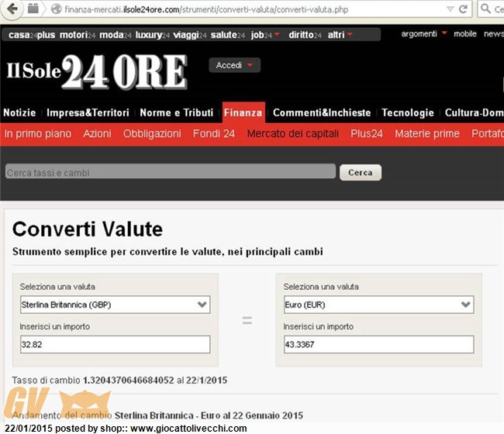Click the Cerca search button
The image size is (504, 434).
pos(361,173)
